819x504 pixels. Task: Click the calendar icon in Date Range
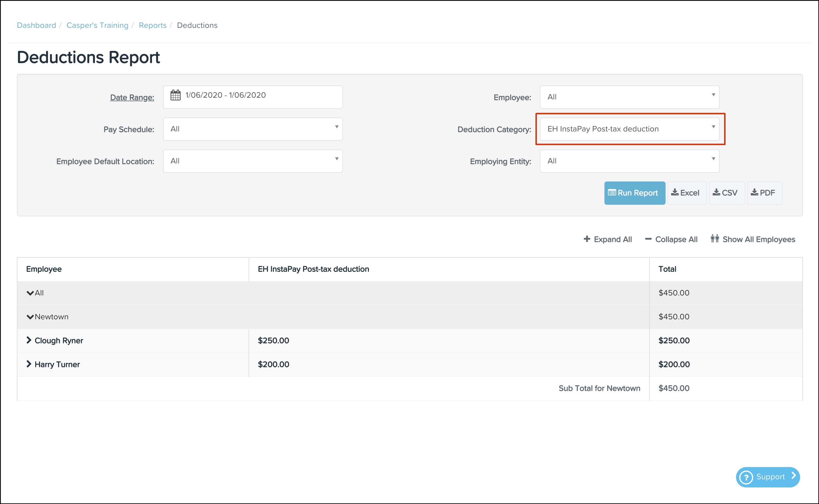[x=176, y=95]
